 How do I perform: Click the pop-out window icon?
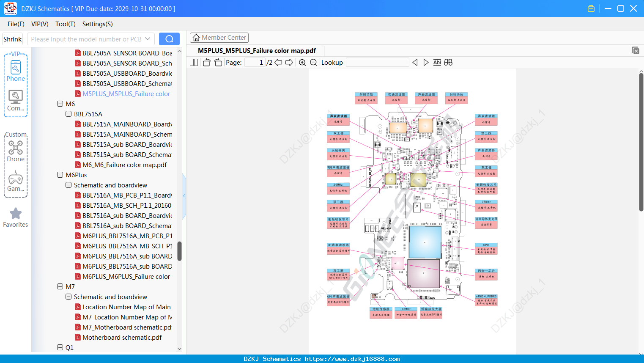click(636, 50)
